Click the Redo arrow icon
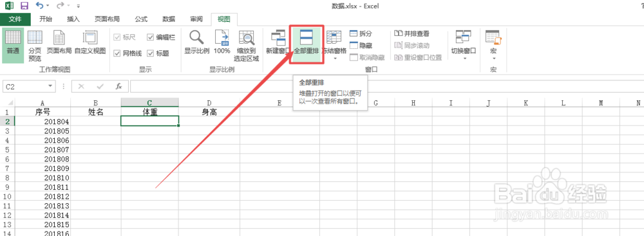This screenshot has height=236, width=644. 60,5
